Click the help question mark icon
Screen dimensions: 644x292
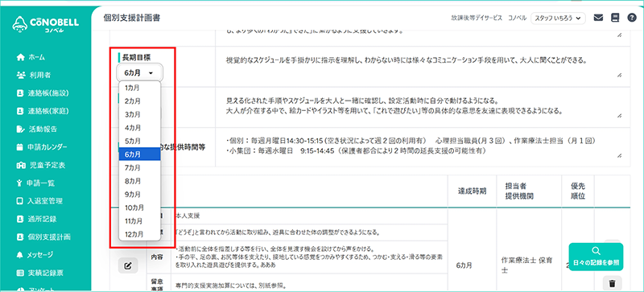632,18
